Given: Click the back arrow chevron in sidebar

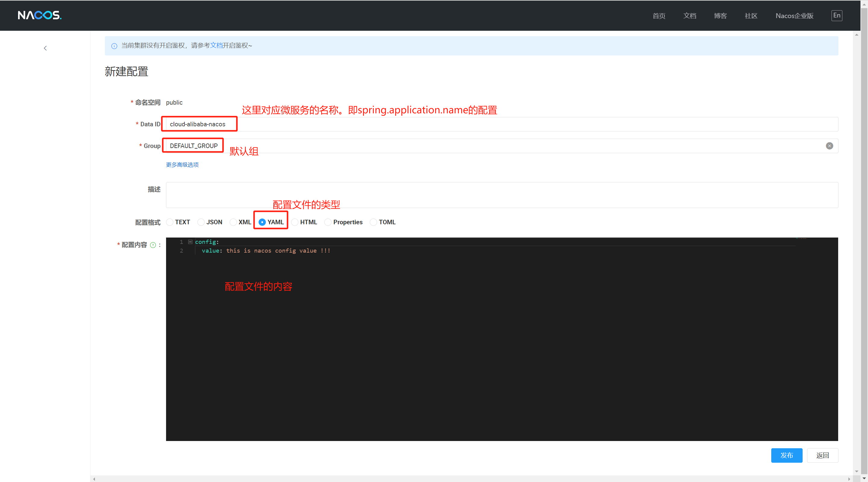Looking at the screenshot, I should [45, 48].
